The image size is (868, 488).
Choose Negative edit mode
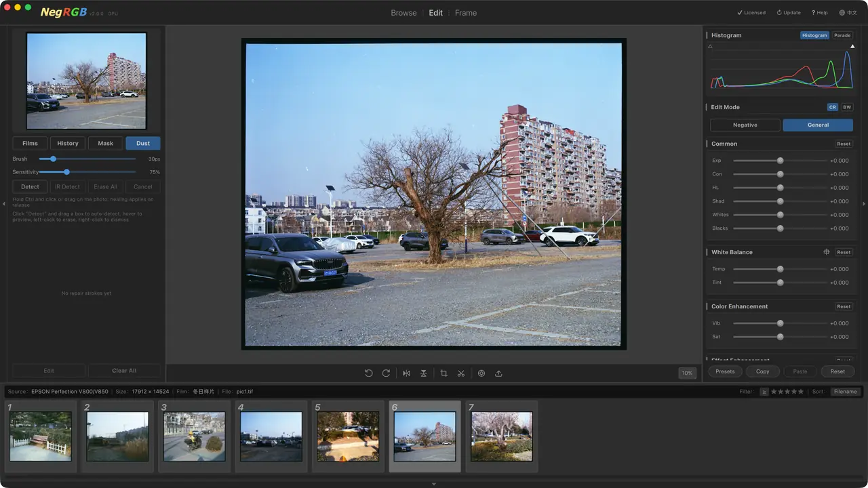745,125
